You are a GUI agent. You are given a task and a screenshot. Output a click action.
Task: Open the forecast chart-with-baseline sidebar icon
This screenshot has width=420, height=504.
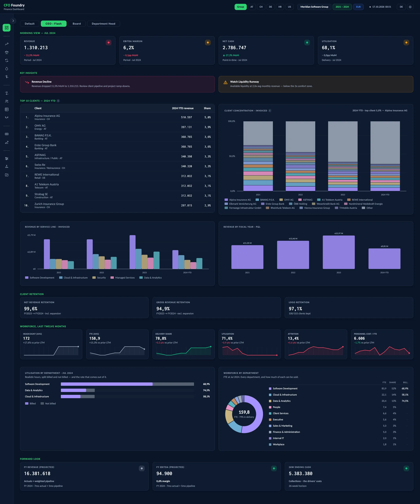point(7,142)
